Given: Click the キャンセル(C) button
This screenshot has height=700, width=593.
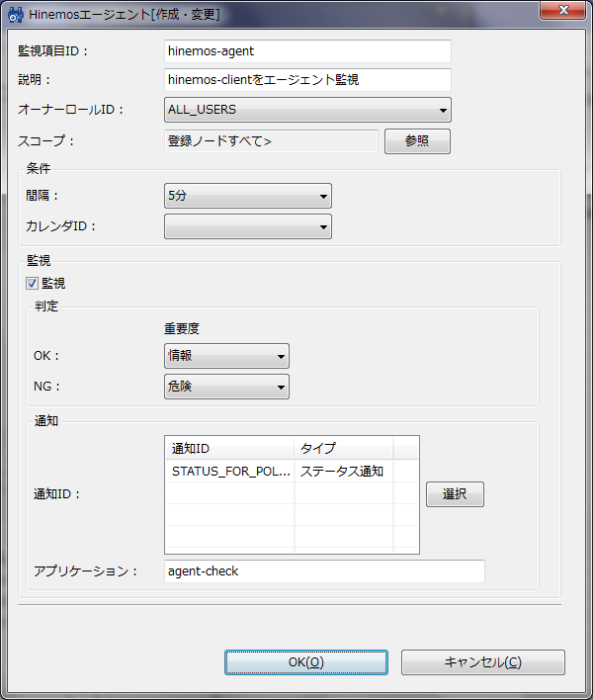Looking at the screenshot, I should [x=482, y=662].
